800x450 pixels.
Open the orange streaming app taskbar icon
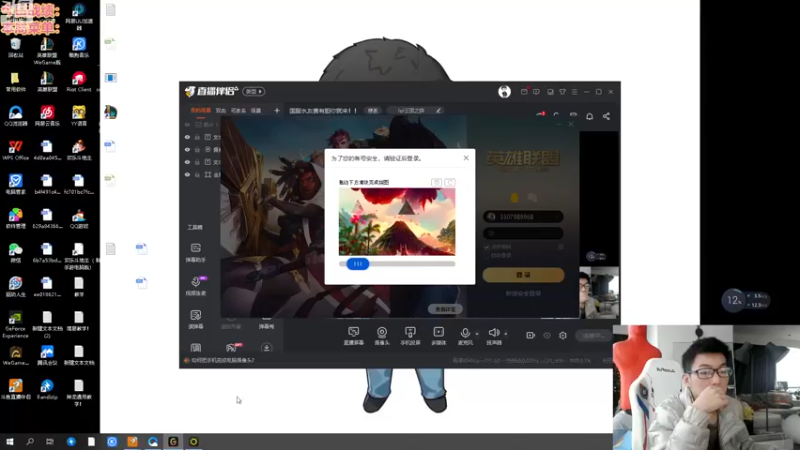pos(132,442)
